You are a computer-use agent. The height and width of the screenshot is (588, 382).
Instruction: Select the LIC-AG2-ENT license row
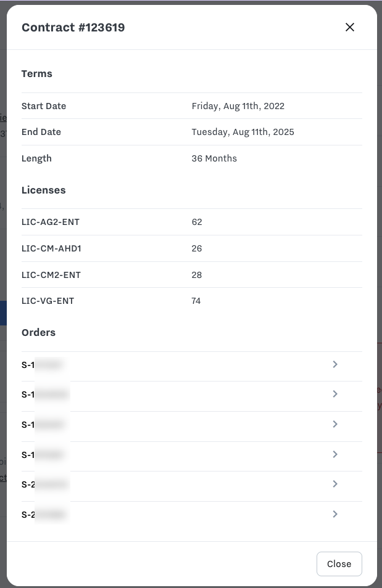coord(51,222)
